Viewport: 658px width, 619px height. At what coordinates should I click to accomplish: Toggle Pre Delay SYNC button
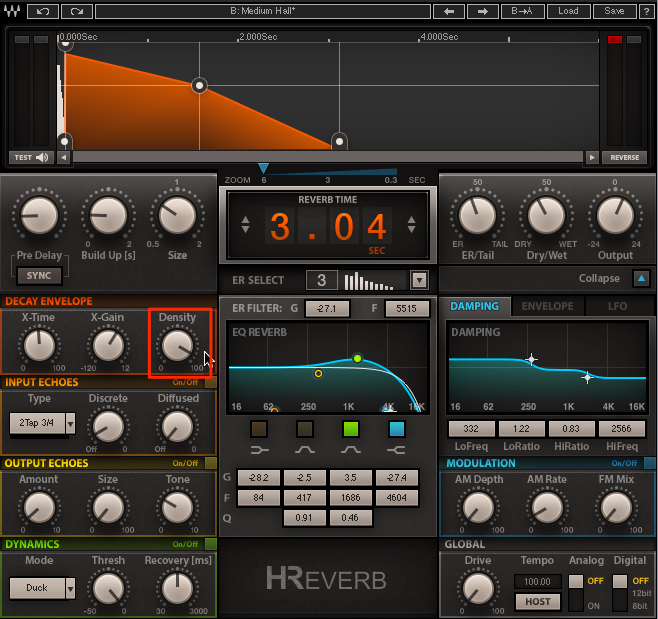(39, 276)
